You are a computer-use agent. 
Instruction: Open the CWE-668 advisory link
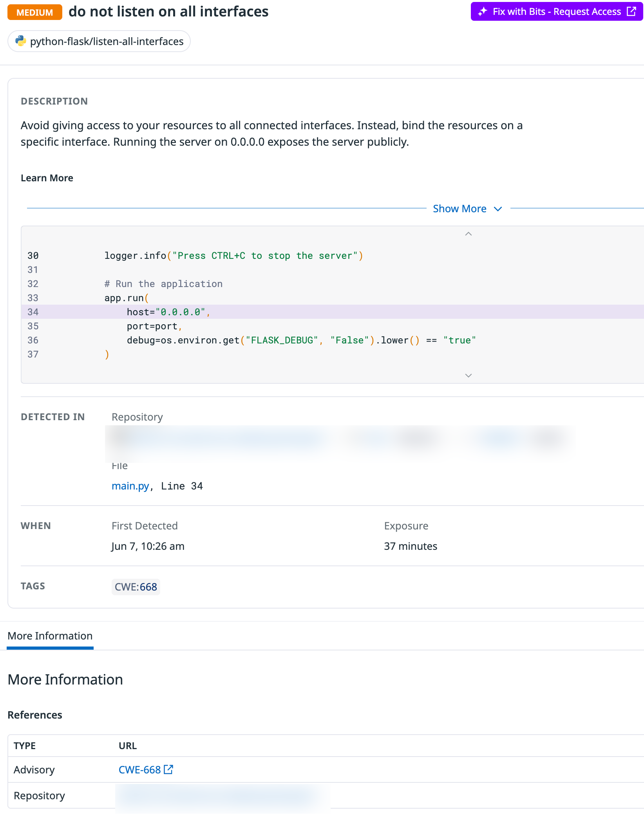pyautogui.click(x=140, y=770)
